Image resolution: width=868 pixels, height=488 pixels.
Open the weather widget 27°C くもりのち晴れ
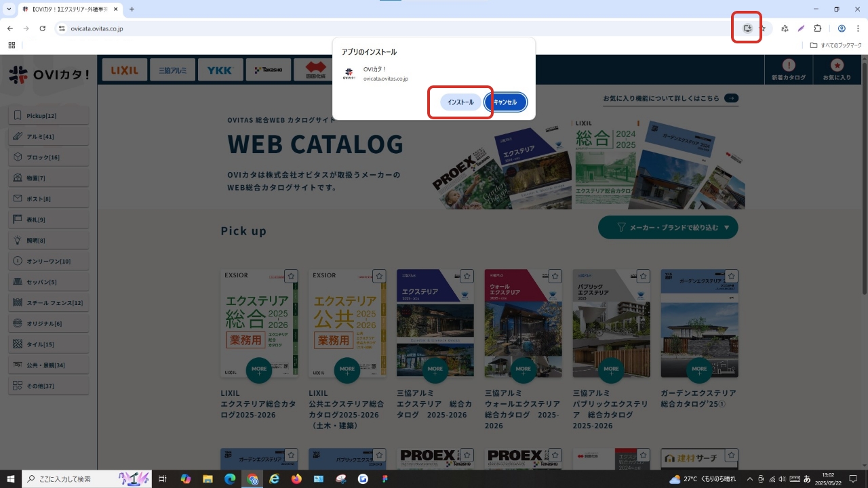pyautogui.click(x=703, y=479)
